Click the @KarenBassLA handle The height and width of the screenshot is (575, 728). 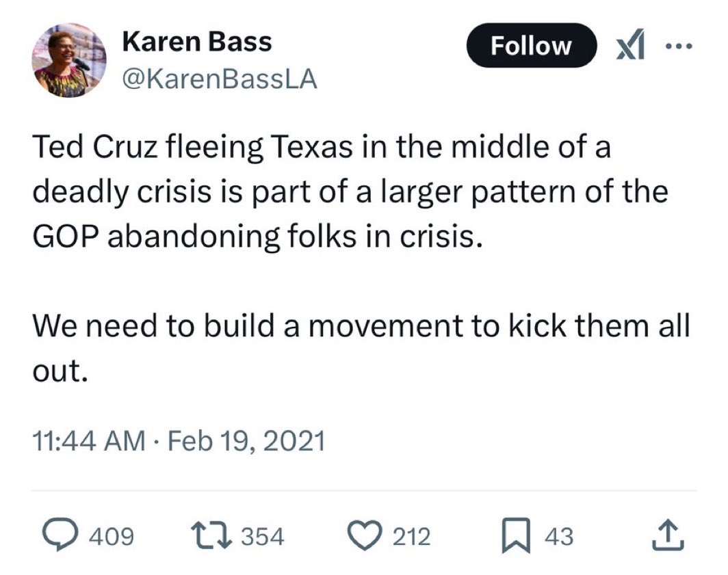coord(219,80)
